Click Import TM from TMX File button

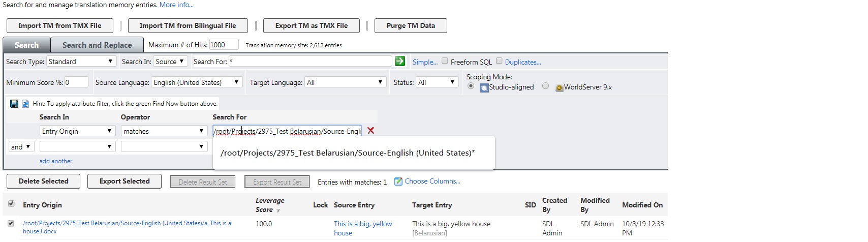pos(59,25)
